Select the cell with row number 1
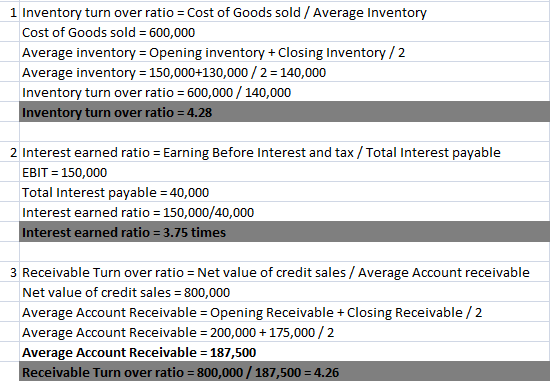550x381 pixels. coord(9,12)
